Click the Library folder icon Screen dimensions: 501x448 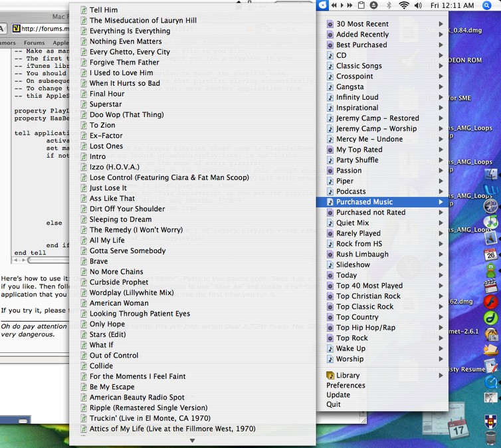tap(330, 376)
